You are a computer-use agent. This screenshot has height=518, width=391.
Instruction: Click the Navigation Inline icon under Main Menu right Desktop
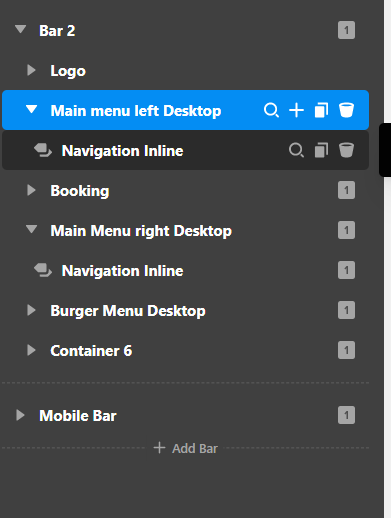43,270
